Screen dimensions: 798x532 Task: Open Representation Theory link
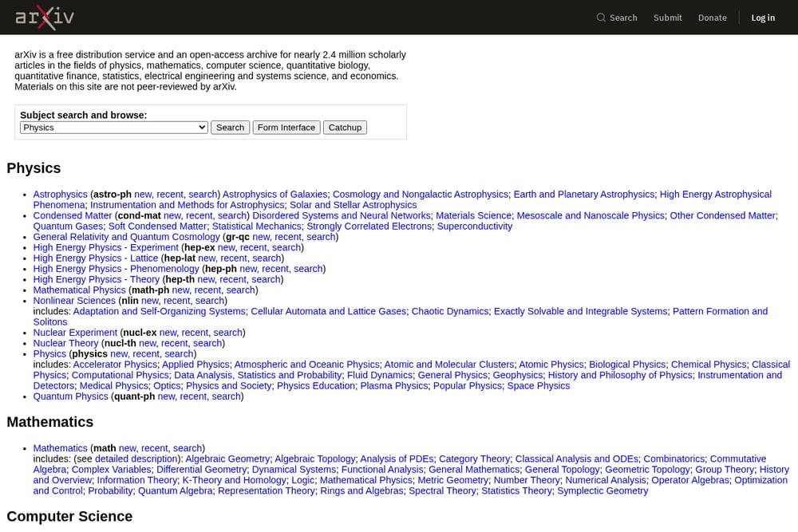(x=267, y=491)
